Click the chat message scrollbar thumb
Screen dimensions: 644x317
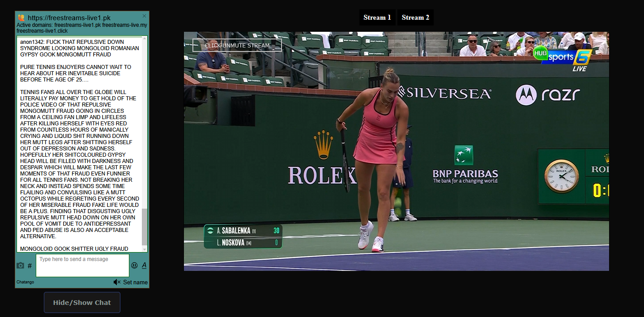point(144,227)
